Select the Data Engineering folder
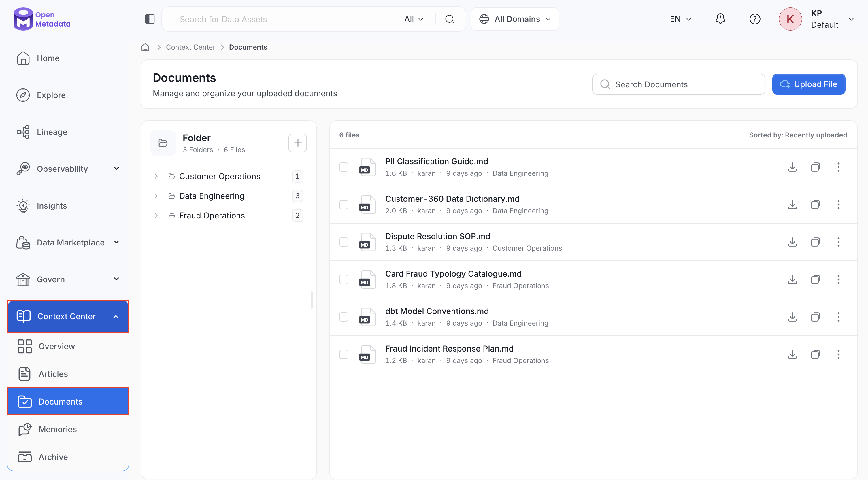This screenshot has height=480, width=868. [x=212, y=196]
